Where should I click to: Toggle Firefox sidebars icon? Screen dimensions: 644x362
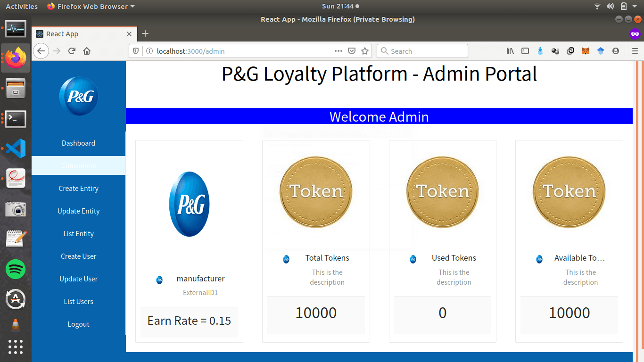pyautogui.click(x=525, y=51)
